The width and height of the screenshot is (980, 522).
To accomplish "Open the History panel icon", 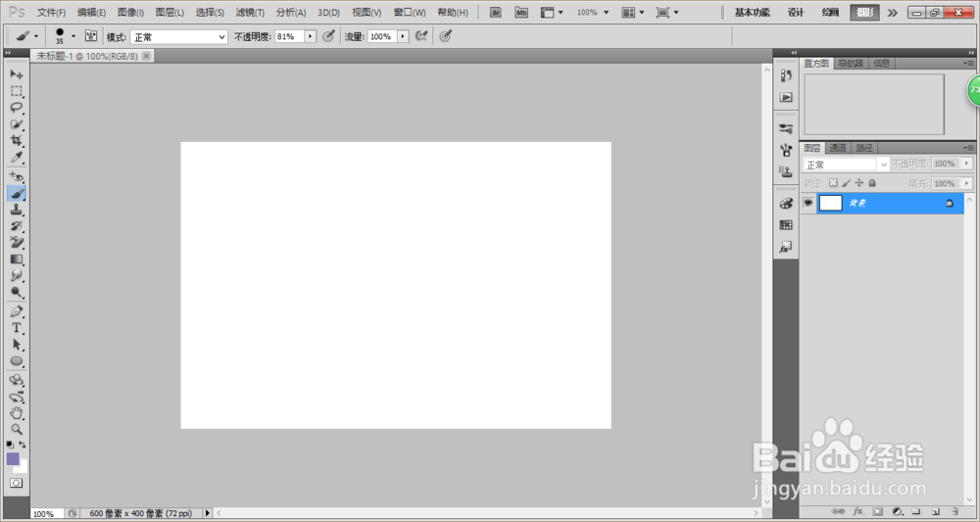I will point(786,75).
